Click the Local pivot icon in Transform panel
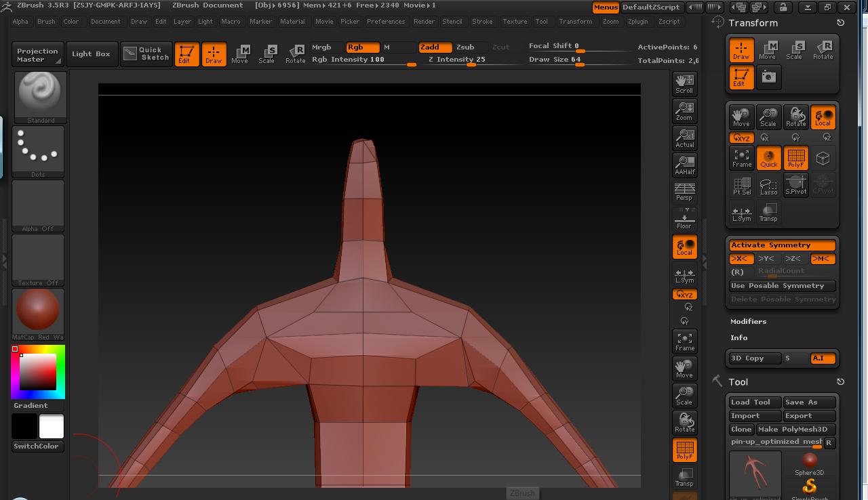The height and width of the screenshot is (500, 868). 823,116
